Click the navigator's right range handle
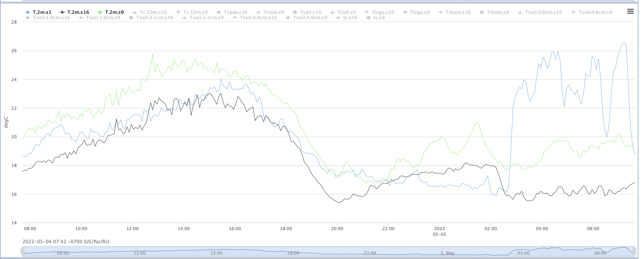644x259 pixels. click(x=634, y=251)
